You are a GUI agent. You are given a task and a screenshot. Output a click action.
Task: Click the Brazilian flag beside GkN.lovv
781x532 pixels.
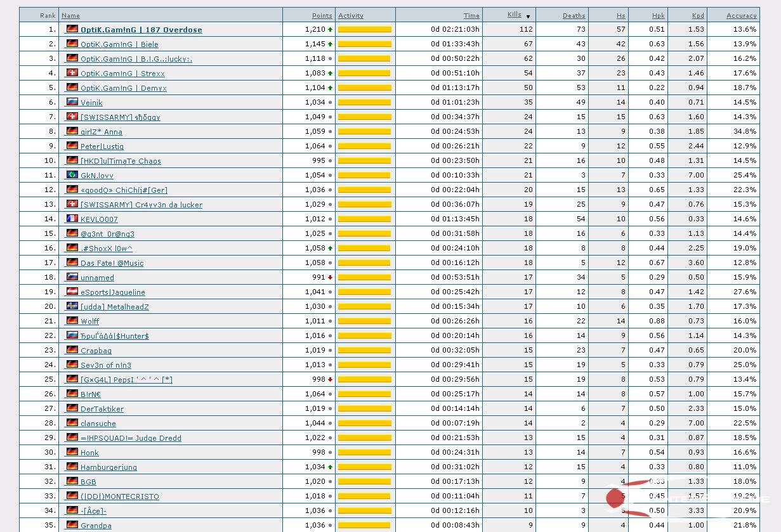pyautogui.click(x=72, y=175)
